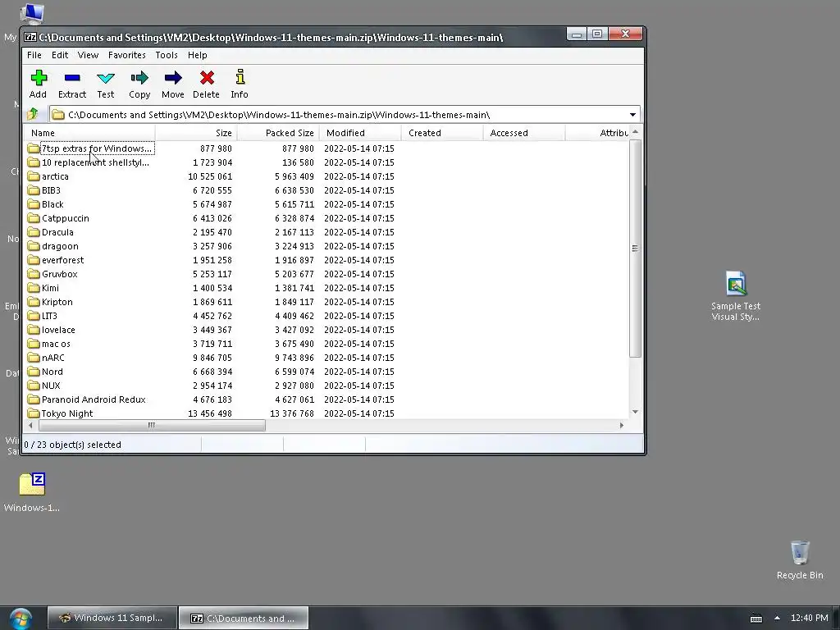Click the packed size value '9 743 896'
Image resolution: width=840 pixels, height=630 pixels.
tap(294, 358)
